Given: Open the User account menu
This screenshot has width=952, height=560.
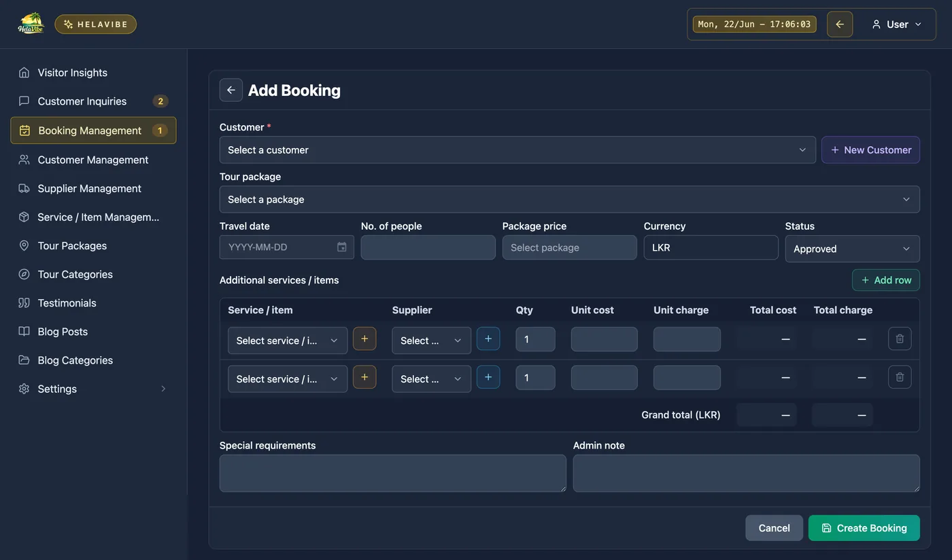Looking at the screenshot, I should coord(897,24).
